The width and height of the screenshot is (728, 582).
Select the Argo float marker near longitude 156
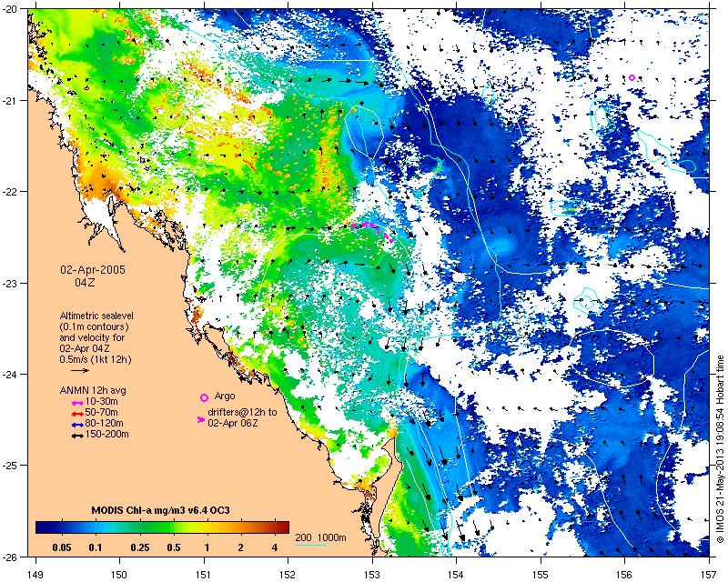click(632, 77)
